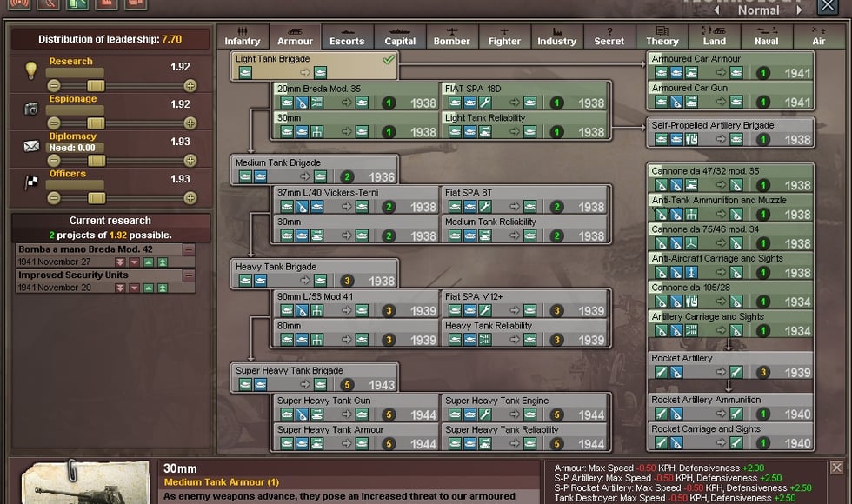This screenshot has width=852, height=504.
Task: Click the Diplomacy envelope icon
Action: pyautogui.click(x=31, y=146)
